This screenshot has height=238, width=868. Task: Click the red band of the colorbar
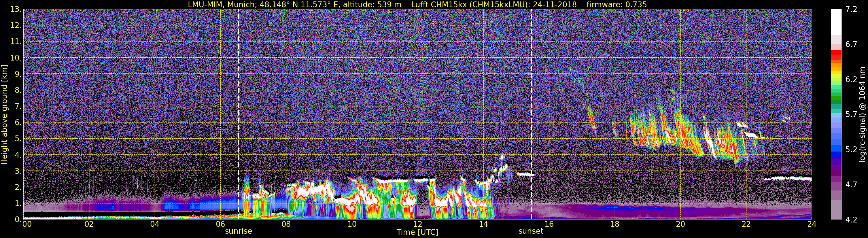(836, 55)
